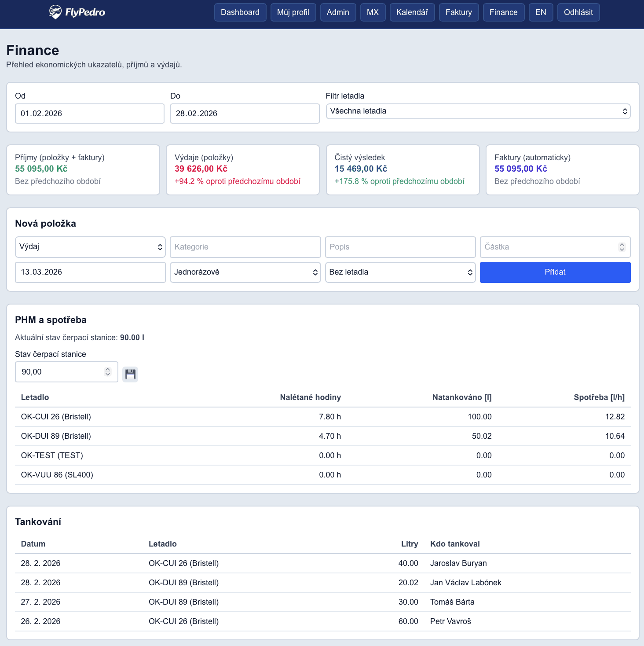Adjust the fuel station value stepper arrows
This screenshot has height=646, width=644.
coord(108,372)
